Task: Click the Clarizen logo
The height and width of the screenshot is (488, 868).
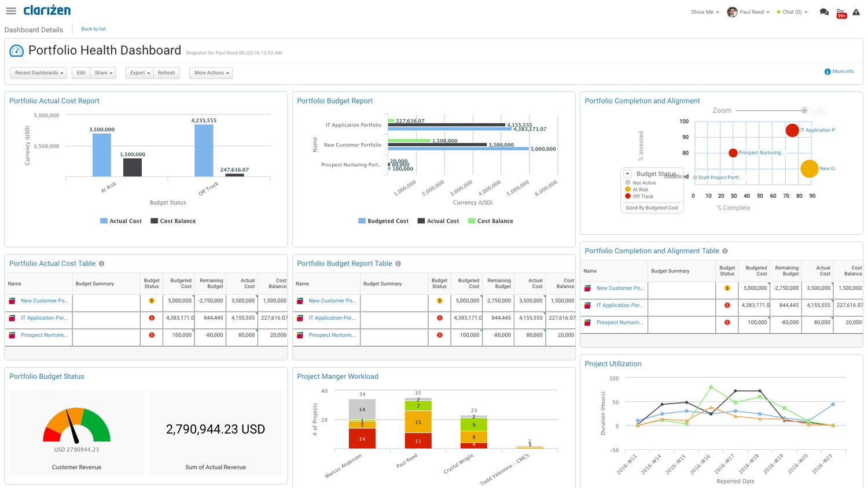Action: 46,10
